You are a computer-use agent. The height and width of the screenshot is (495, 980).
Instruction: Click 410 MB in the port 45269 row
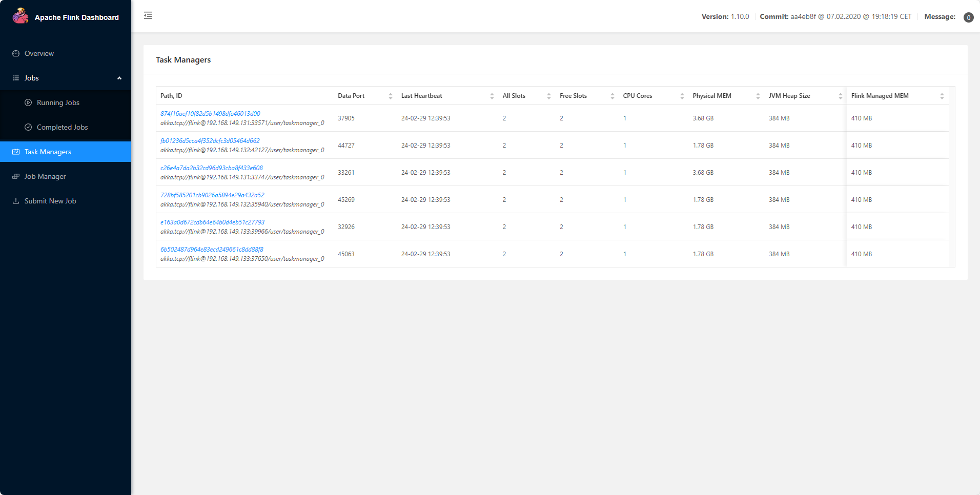(x=862, y=200)
